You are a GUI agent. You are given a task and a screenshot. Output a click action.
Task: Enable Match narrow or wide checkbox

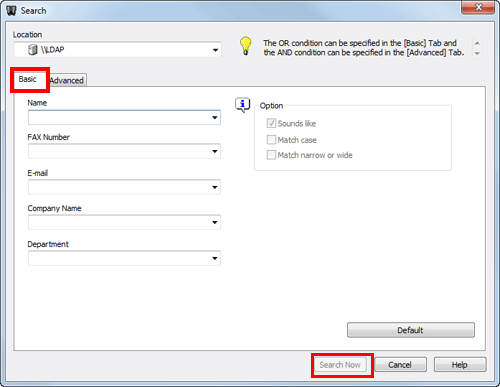coord(271,155)
